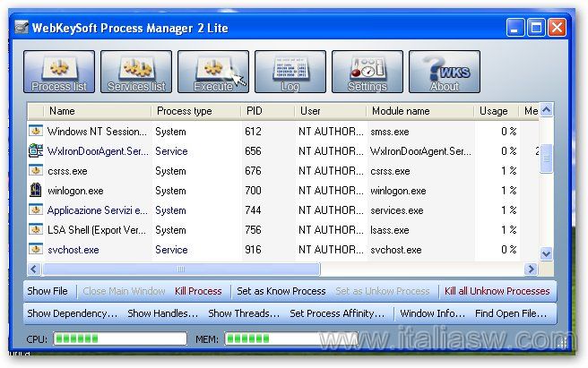Open Set Process Affinity…
Viewport: 588px width, 368px height.
click(337, 313)
